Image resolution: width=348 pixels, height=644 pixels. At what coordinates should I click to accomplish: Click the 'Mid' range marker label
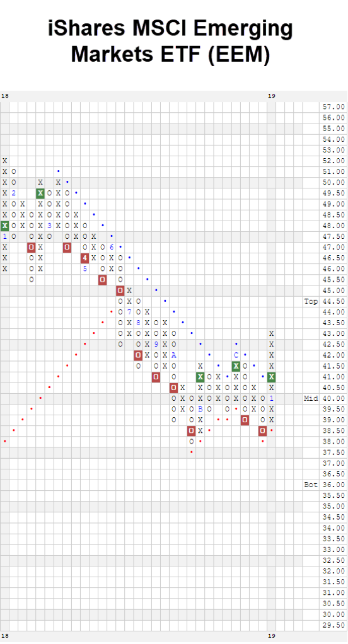pos(311,398)
